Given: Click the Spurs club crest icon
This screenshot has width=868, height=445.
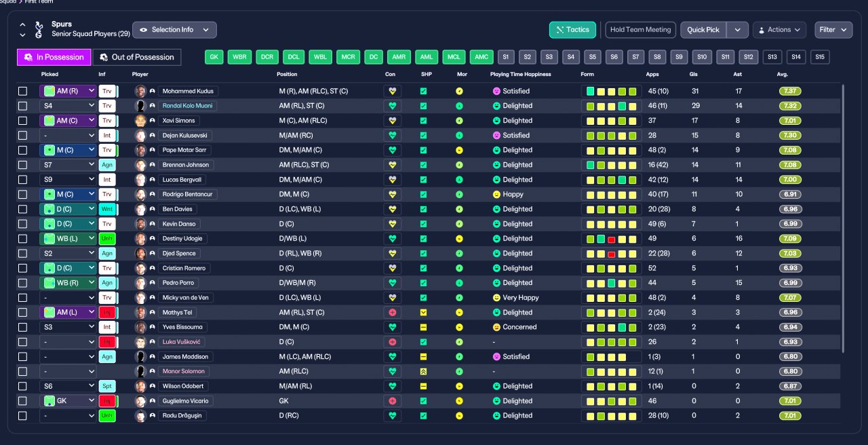Looking at the screenshot, I should tap(38, 29).
